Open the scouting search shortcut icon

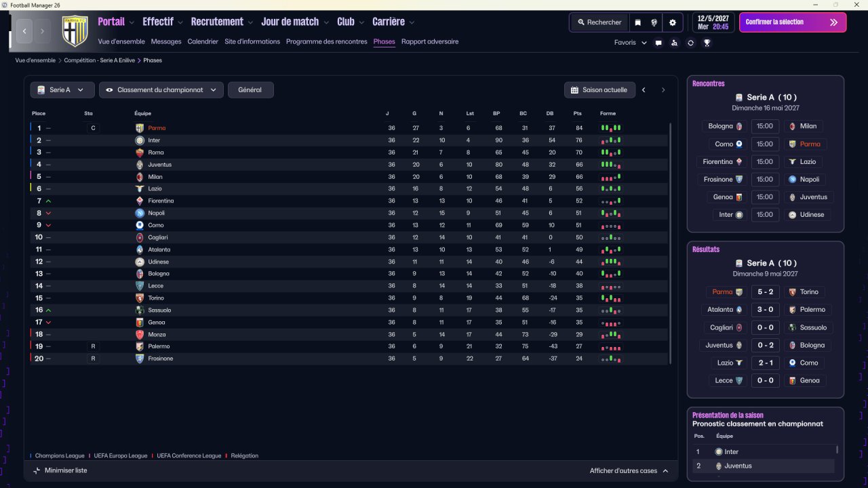click(674, 43)
